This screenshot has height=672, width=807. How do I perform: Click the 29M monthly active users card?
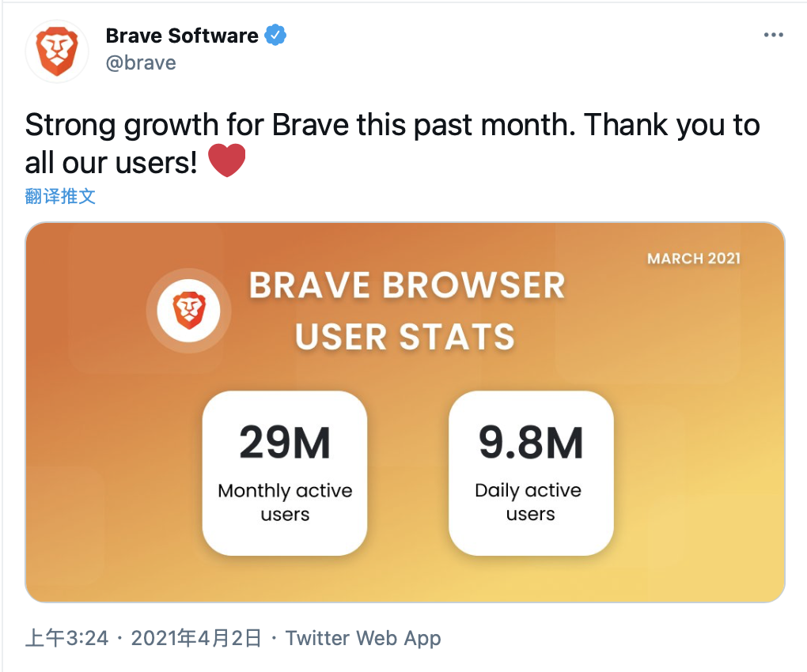tap(285, 473)
